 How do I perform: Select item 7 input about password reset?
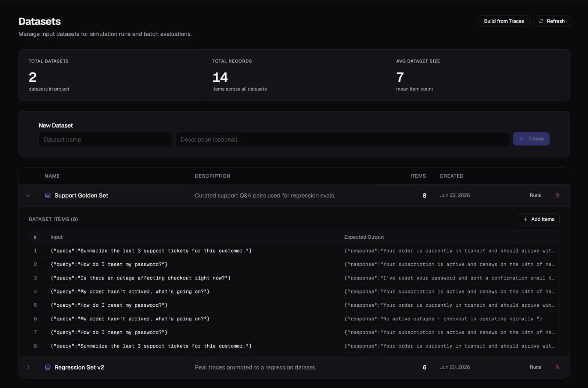pyautogui.click(x=109, y=332)
